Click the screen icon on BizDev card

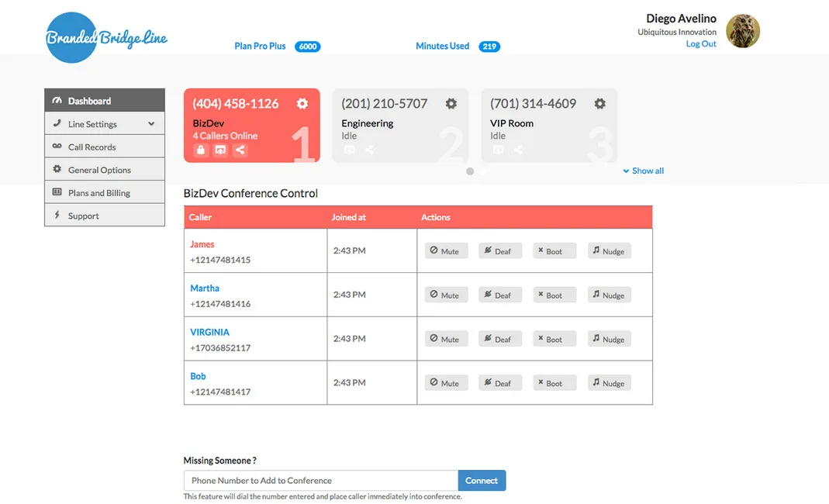[x=219, y=150]
